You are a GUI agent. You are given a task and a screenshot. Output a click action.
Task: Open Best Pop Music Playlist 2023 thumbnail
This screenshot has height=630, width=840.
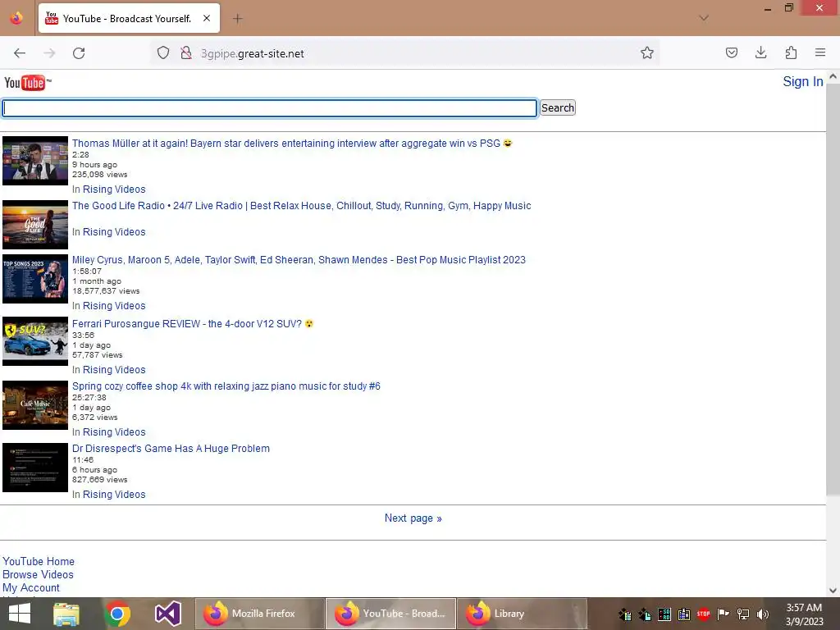point(35,279)
